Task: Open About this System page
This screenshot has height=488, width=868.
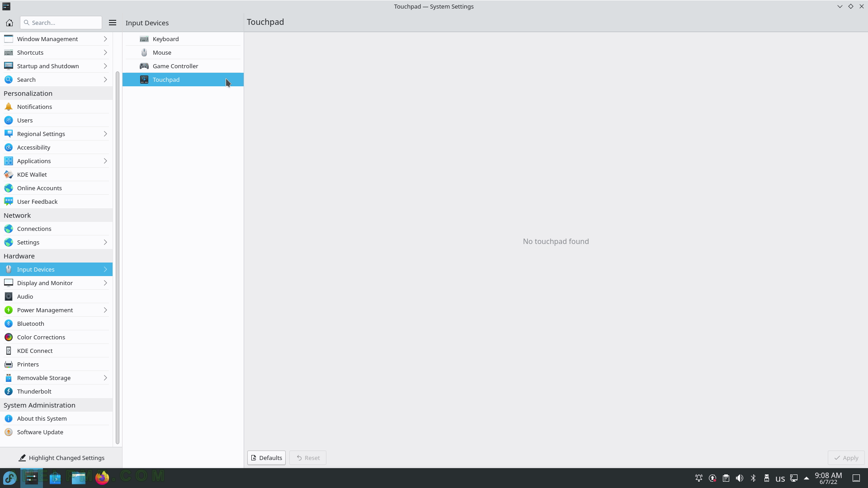Action: tap(56, 418)
